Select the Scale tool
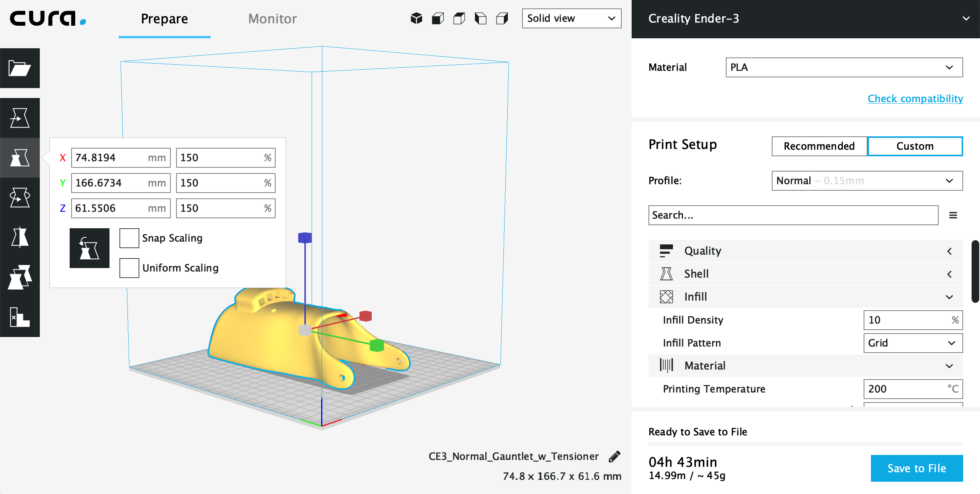980x494 pixels. 20,158
